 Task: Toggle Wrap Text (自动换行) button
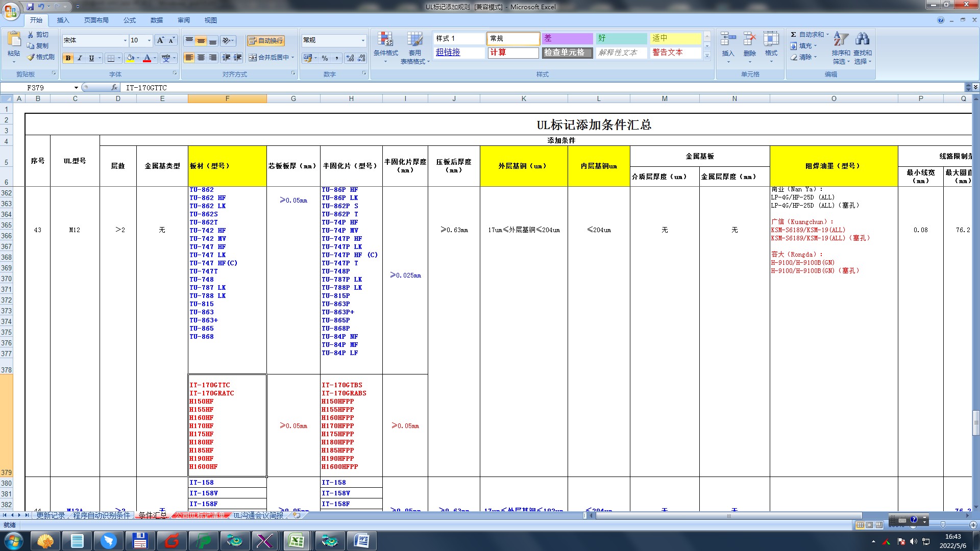pyautogui.click(x=265, y=41)
